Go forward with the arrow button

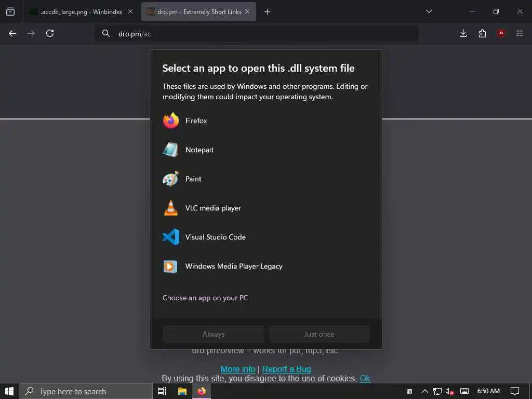(x=31, y=33)
